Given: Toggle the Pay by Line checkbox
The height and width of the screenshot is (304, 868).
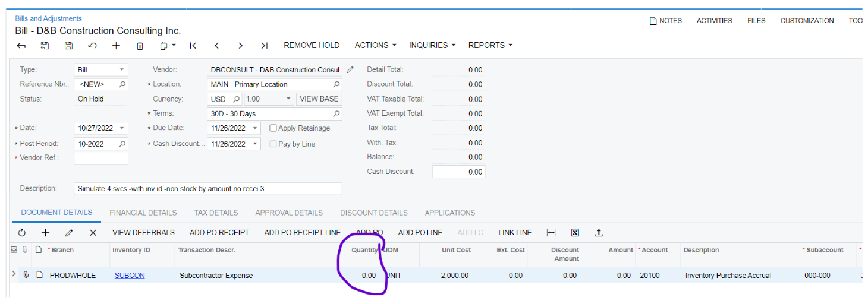Looking at the screenshot, I should pos(273,144).
